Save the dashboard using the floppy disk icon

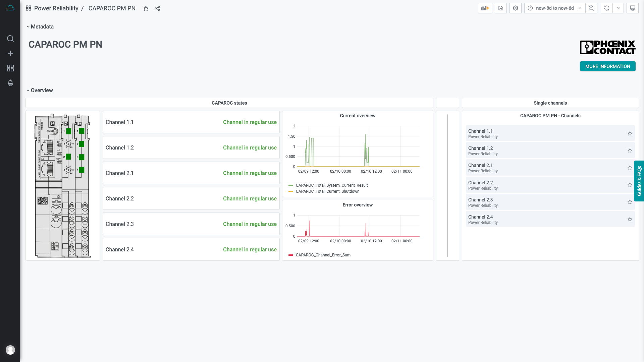pyautogui.click(x=500, y=8)
